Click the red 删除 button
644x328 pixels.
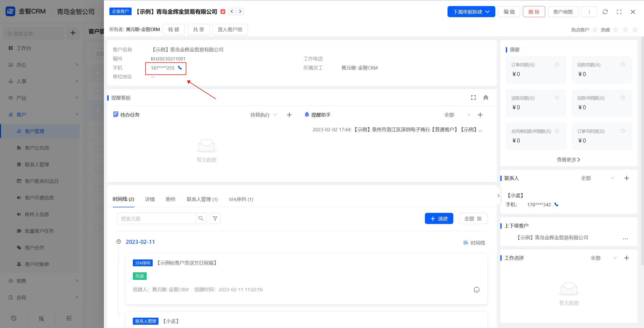[x=534, y=12]
